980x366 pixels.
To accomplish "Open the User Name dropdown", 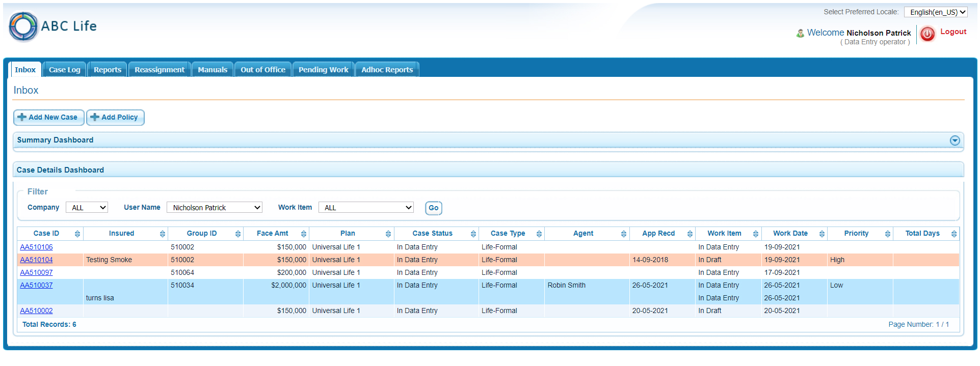I will (214, 208).
